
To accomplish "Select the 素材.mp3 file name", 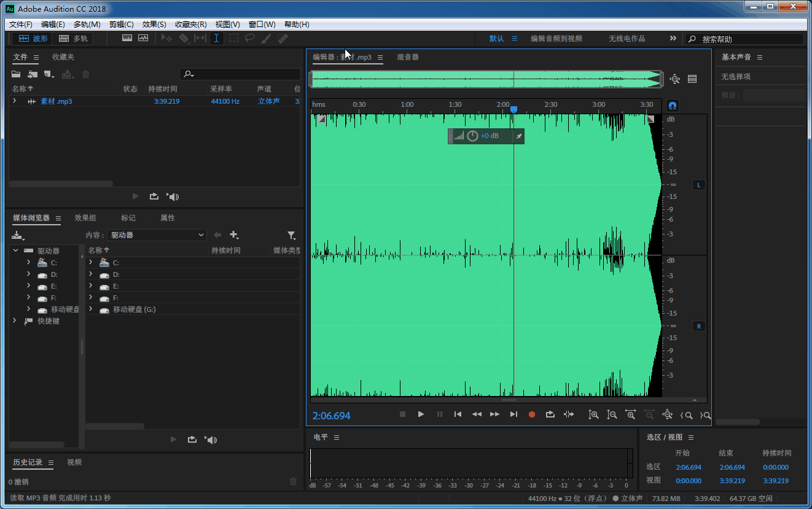I will pos(56,101).
